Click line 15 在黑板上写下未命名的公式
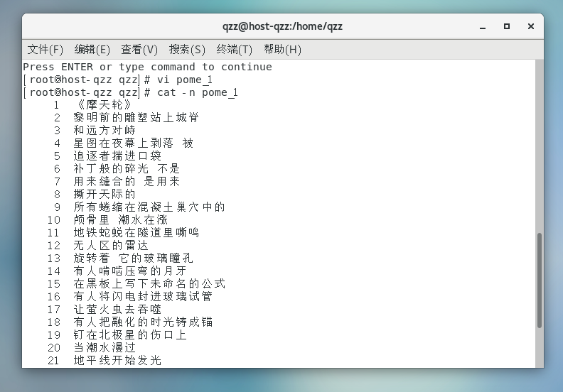This screenshot has width=563, height=392. [149, 283]
